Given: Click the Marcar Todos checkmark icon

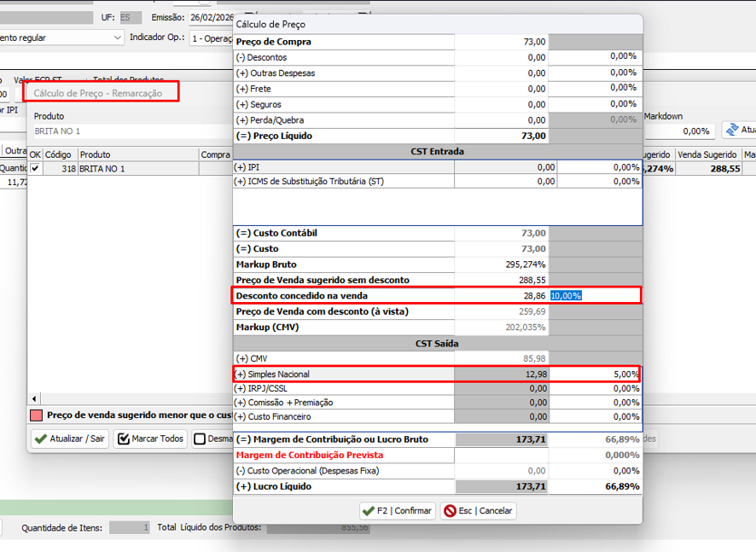Looking at the screenshot, I should [123, 439].
